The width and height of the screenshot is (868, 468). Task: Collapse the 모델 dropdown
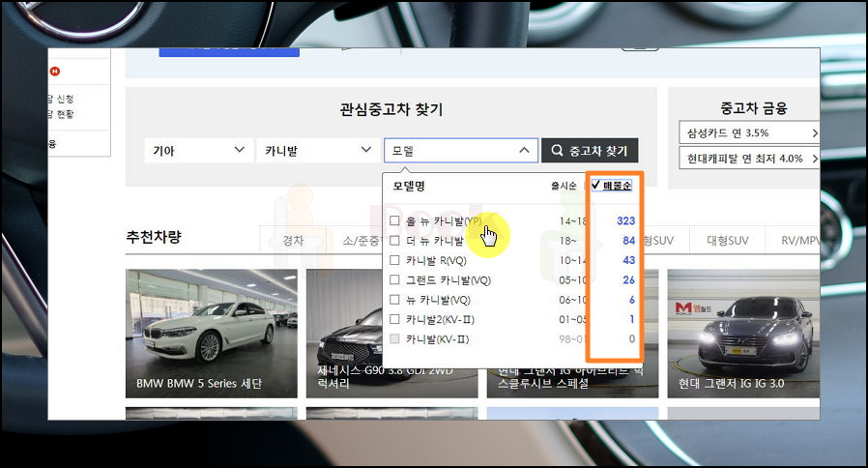(460, 150)
